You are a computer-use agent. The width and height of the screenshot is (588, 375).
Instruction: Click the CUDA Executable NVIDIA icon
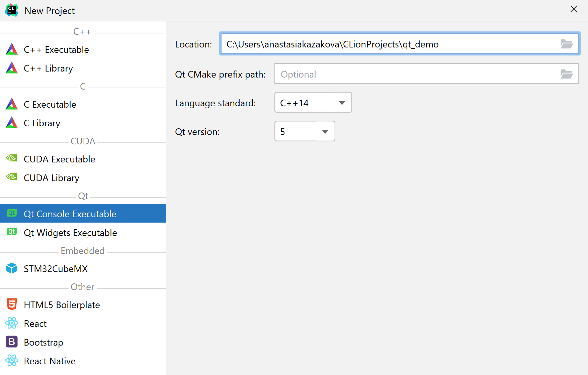12,158
